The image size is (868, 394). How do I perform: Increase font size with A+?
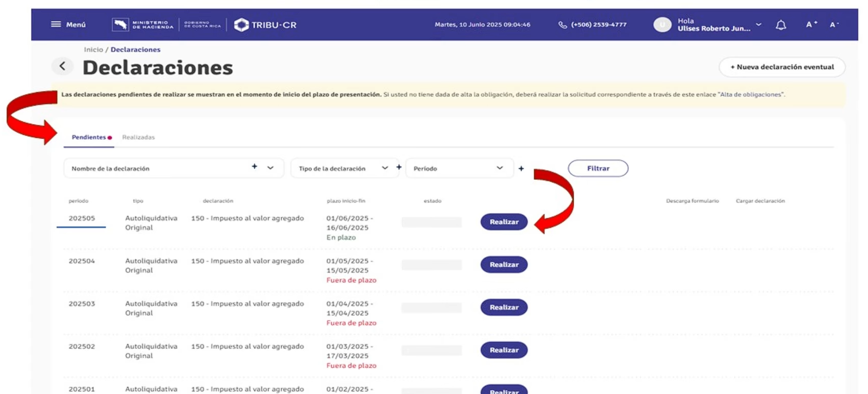tap(811, 24)
